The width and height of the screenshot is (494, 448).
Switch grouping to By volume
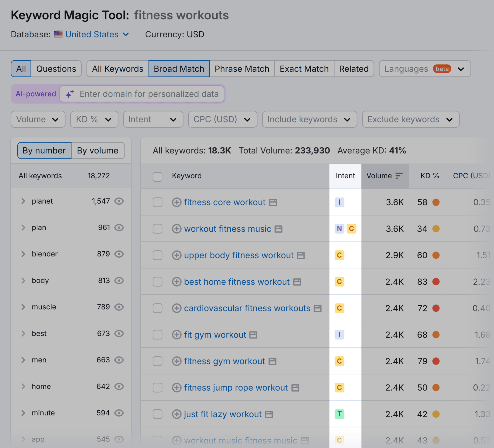point(98,151)
